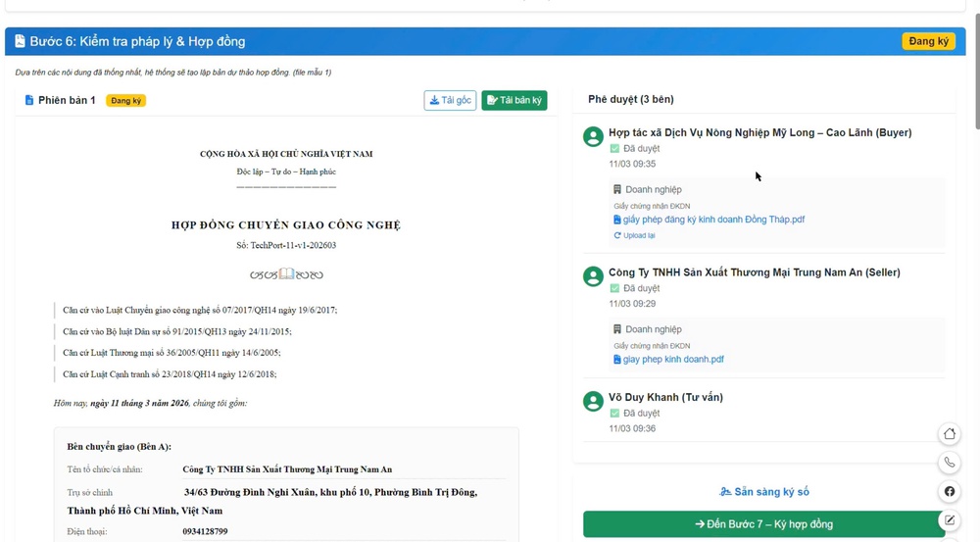Toggle the Seller's Đã duyệt checkbox
This screenshot has width=980, height=542.
[x=614, y=288]
